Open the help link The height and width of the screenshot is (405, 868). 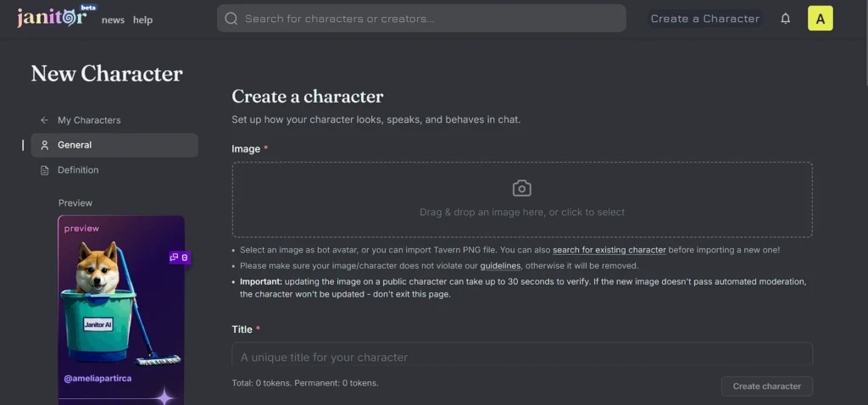pyautogui.click(x=142, y=20)
